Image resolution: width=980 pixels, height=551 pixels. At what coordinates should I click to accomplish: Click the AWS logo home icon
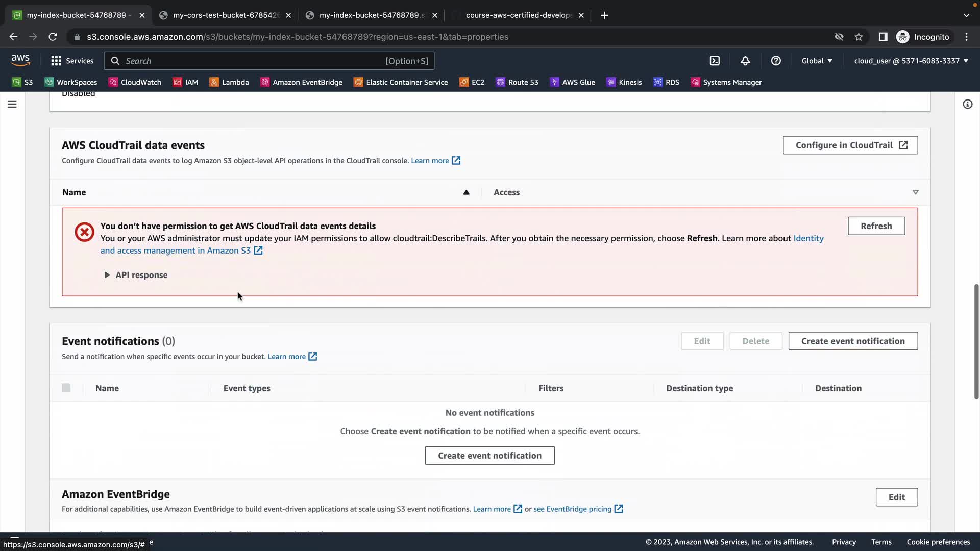20,60
